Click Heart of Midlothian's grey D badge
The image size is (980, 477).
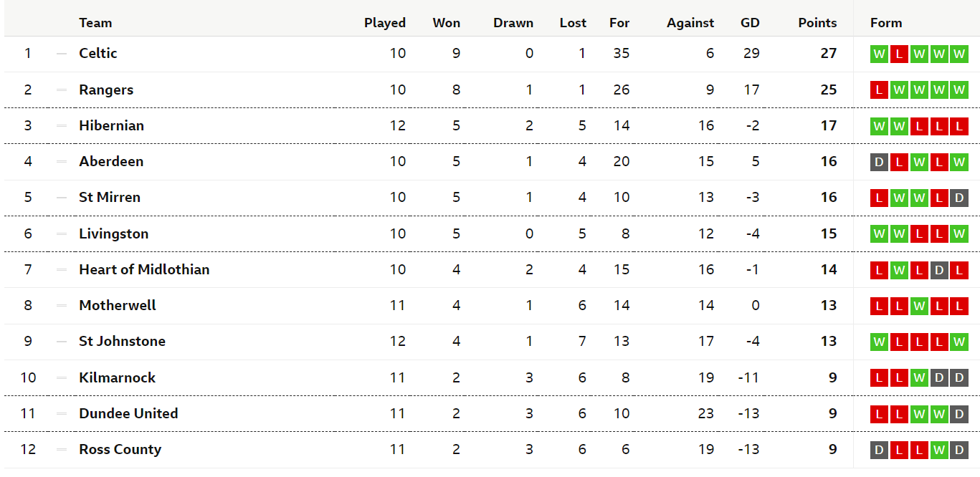tap(939, 270)
